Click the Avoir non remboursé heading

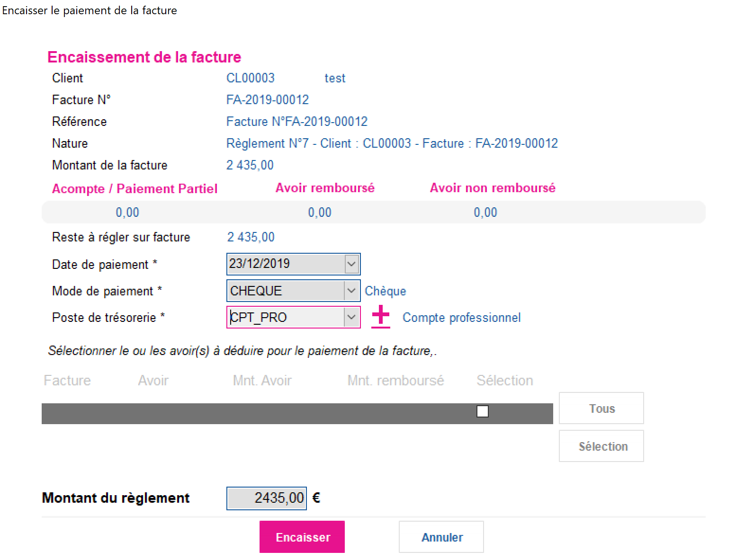[493, 188]
